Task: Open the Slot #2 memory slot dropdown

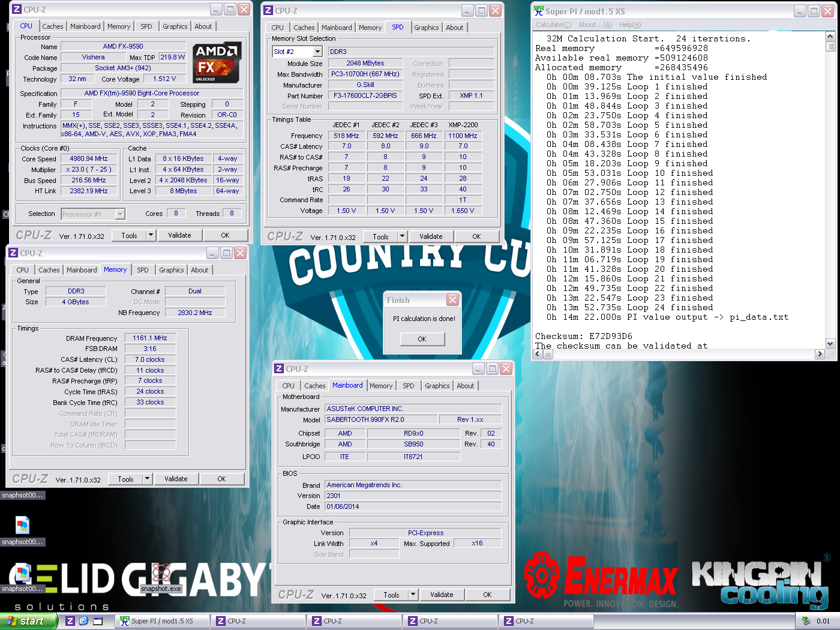Action: coord(317,52)
